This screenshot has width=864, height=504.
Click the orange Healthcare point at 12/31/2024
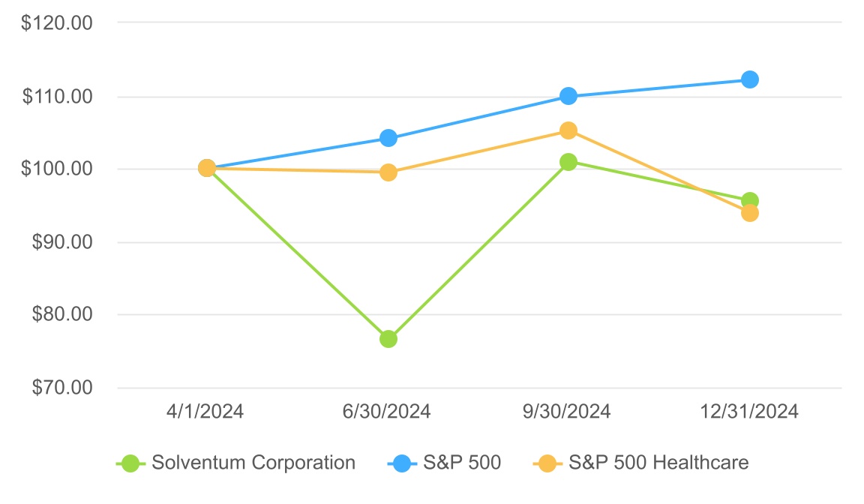[749, 214]
